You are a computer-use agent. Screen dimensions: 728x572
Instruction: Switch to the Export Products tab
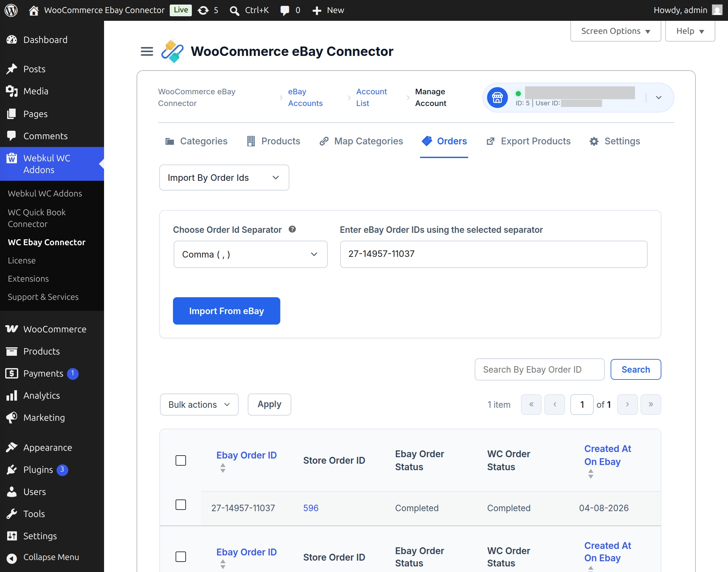(528, 141)
